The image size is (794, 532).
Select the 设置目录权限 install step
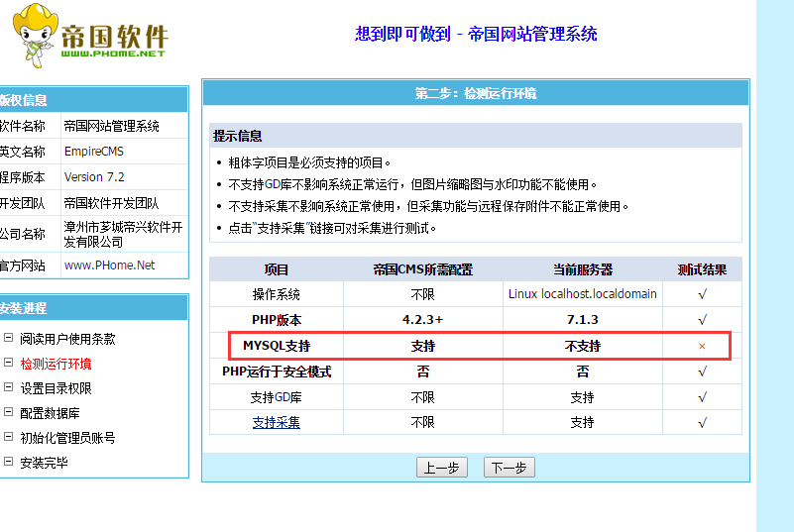tap(56, 388)
